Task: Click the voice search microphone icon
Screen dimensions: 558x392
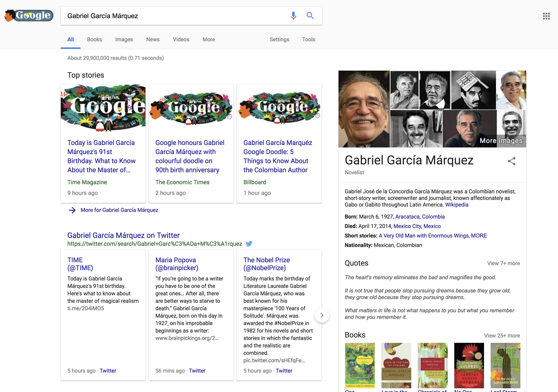Action: pos(293,15)
